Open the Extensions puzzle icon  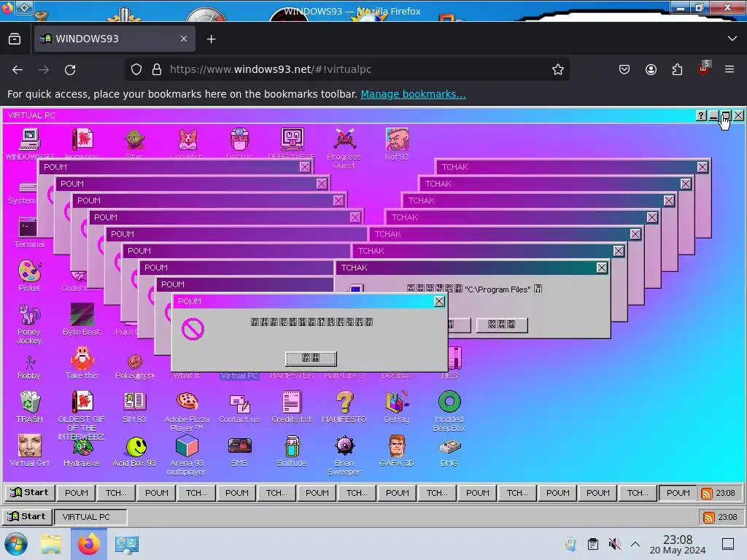pos(677,69)
